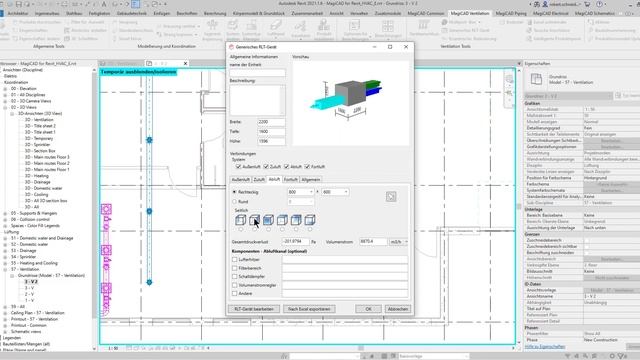The width and height of the screenshot is (640, 360).
Task: Select the Rechteckig radio button
Action: 234,192
